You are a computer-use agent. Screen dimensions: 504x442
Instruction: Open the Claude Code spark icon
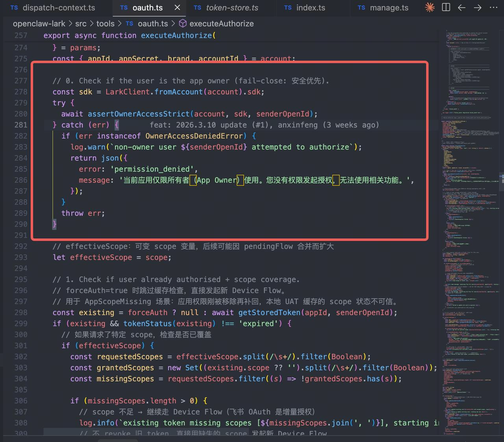point(430,7)
